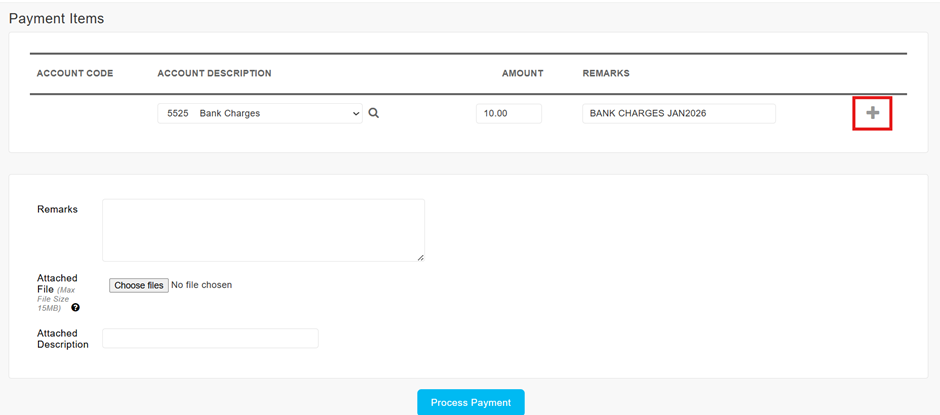Click the Remarks text area resize handle
The width and height of the screenshot is (940, 415).
point(420,257)
